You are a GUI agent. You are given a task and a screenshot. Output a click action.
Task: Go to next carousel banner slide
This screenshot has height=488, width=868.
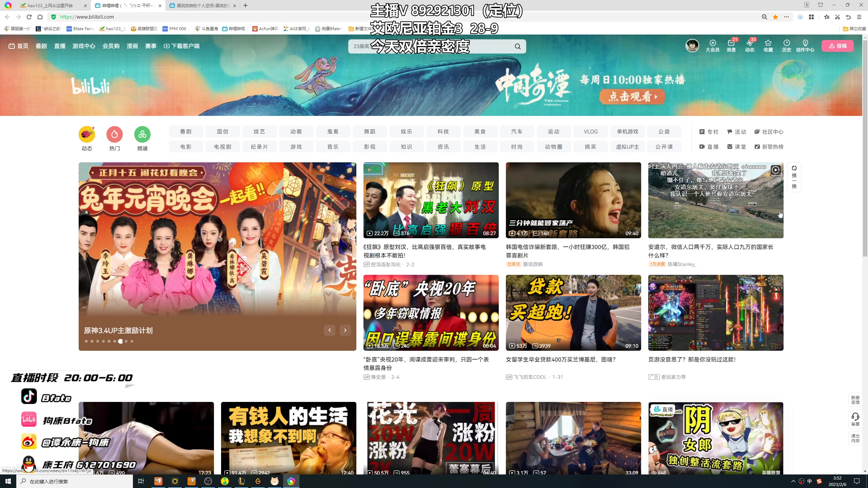point(345,330)
